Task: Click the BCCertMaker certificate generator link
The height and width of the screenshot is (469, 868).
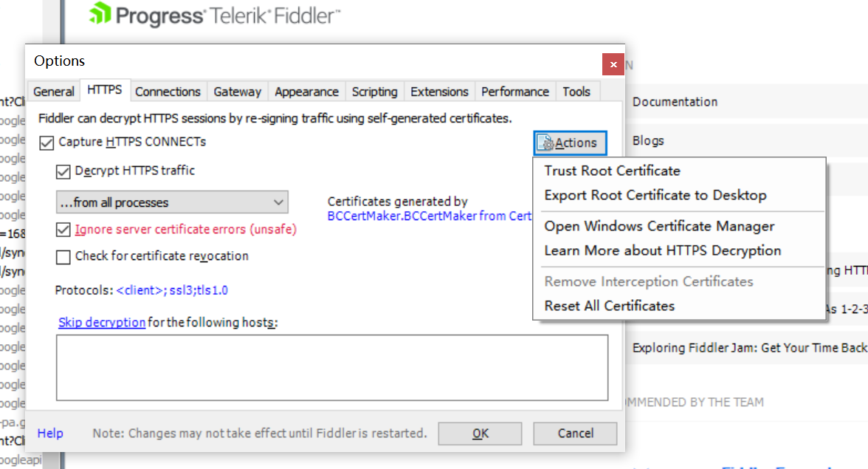Action: (429, 216)
